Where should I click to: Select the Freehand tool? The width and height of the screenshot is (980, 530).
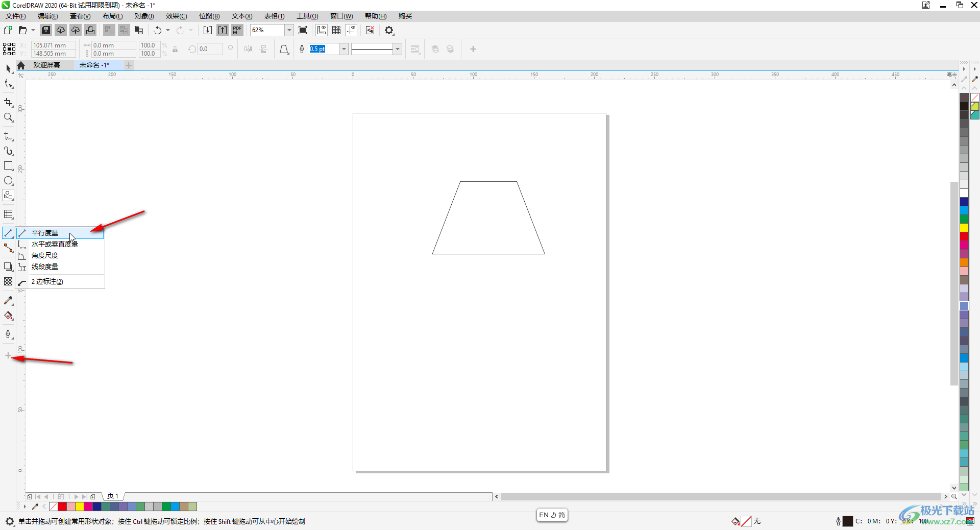8,136
